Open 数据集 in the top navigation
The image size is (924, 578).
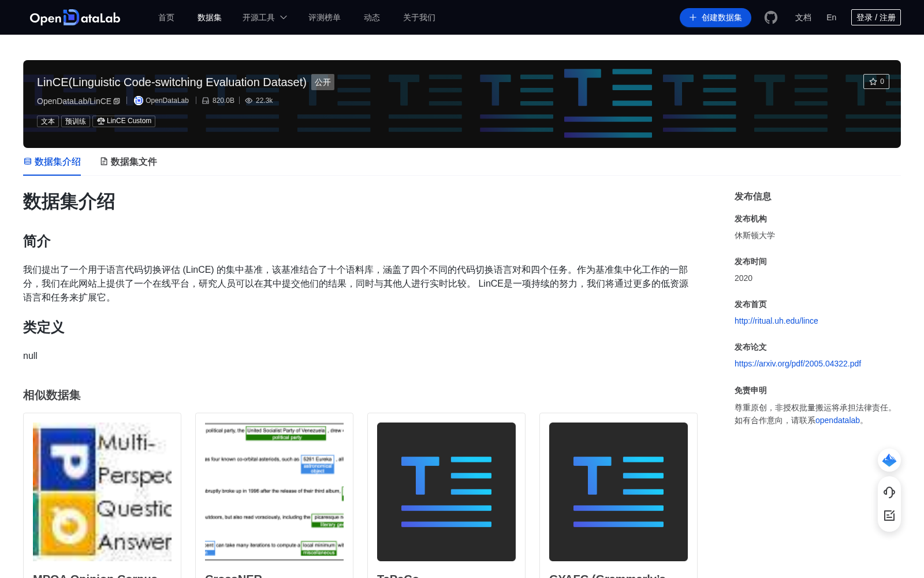tap(210, 17)
